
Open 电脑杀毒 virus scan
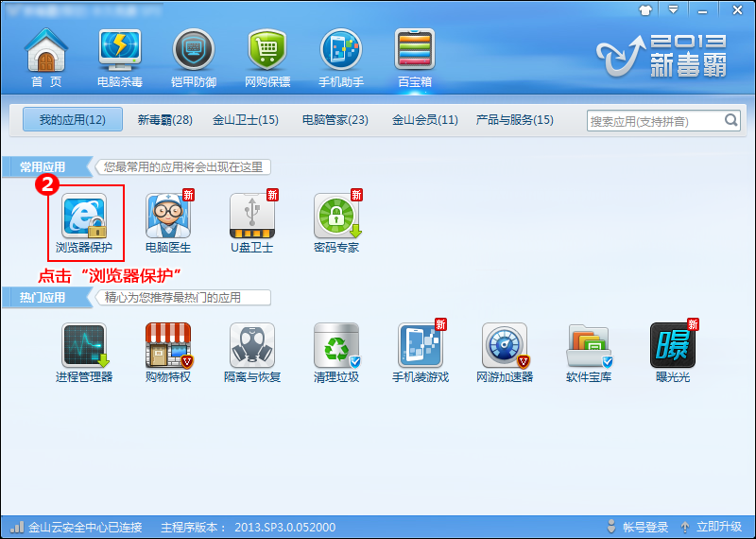pyautogui.click(x=120, y=58)
